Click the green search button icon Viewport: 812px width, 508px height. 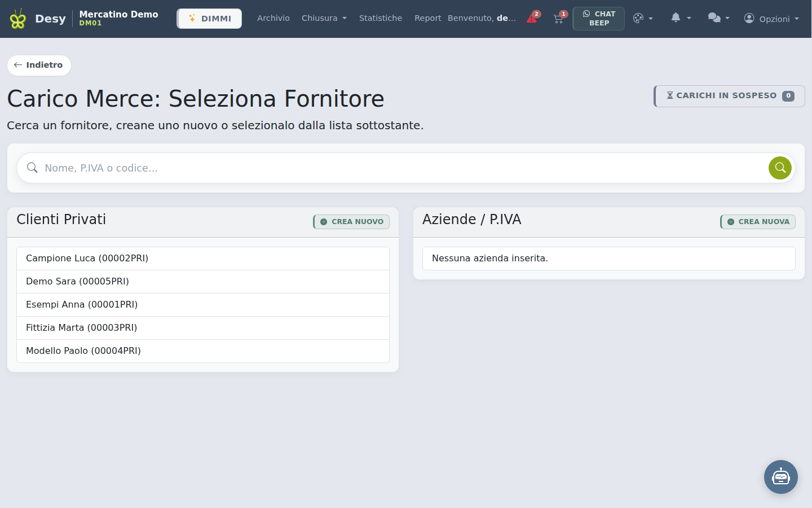coord(780,168)
